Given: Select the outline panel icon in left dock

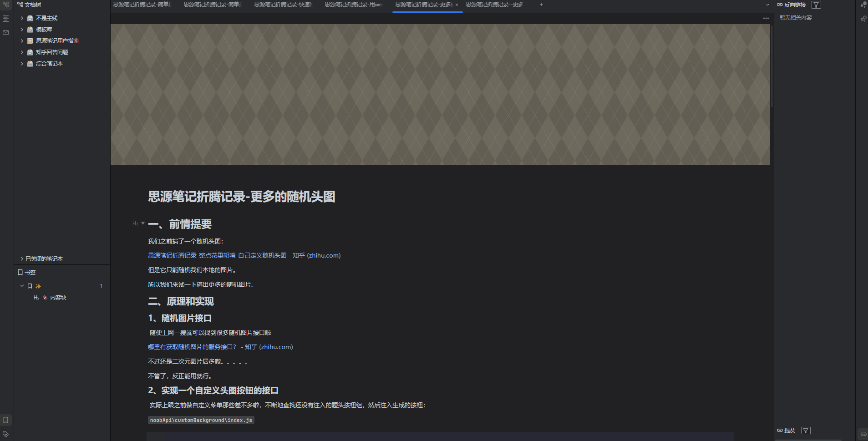Looking at the screenshot, I should [x=5, y=19].
